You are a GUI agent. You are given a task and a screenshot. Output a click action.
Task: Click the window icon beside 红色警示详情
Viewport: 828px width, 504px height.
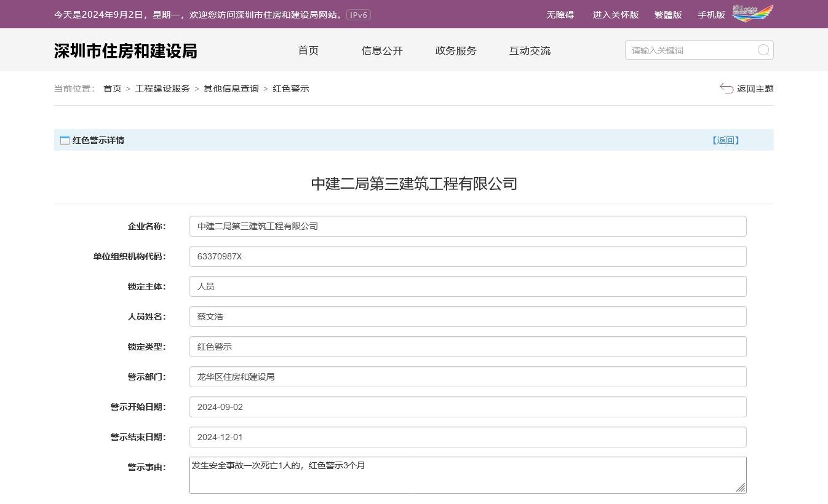click(65, 140)
